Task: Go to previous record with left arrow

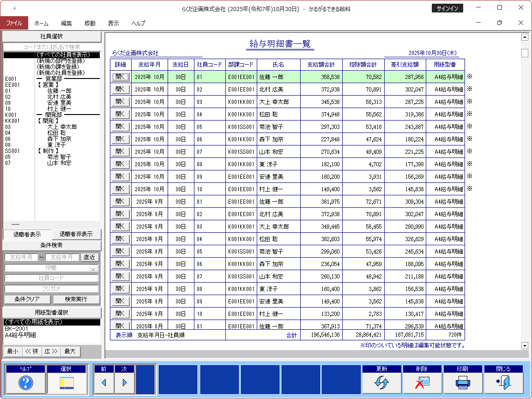Action: 104,382
